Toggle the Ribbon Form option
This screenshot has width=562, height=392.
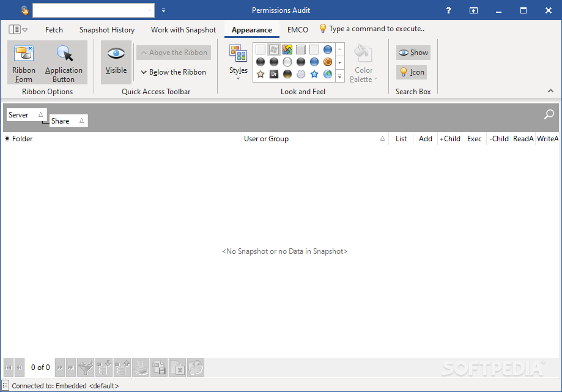[x=24, y=62]
